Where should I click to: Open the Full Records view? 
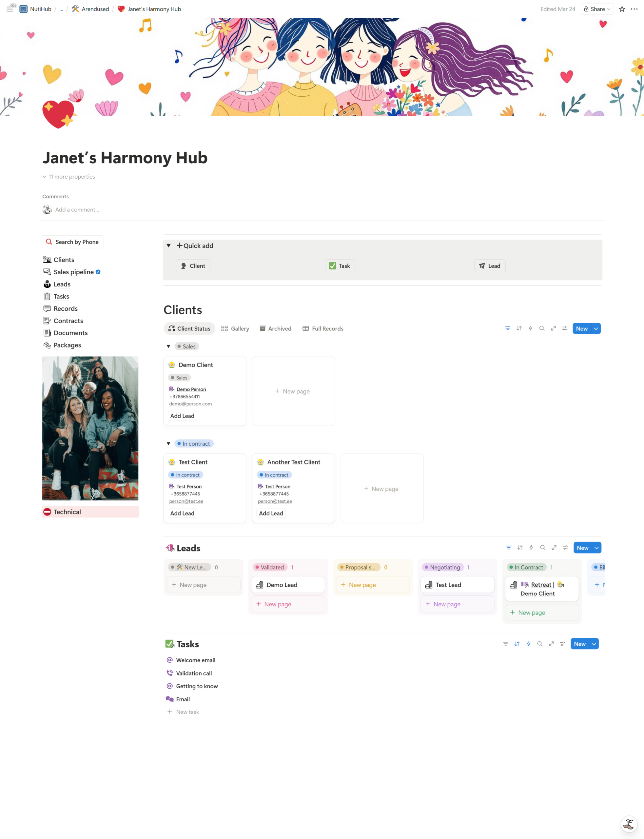(x=322, y=328)
